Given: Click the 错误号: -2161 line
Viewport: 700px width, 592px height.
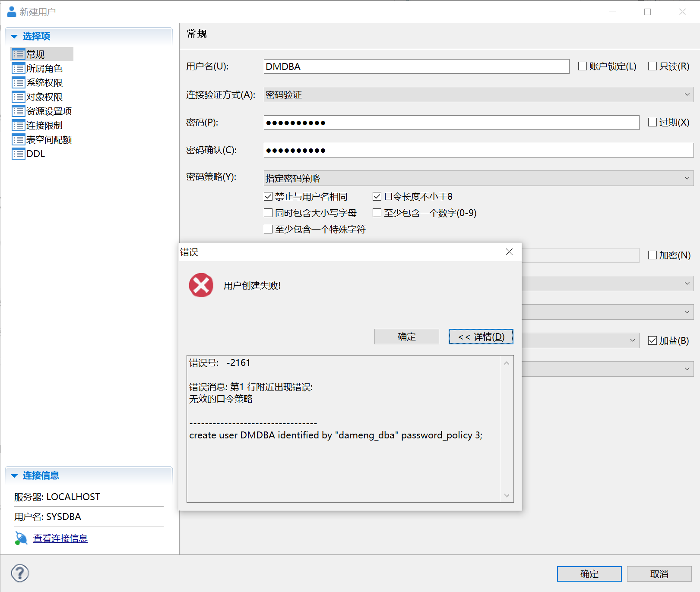Looking at the screenshot, I should point(220,363).
